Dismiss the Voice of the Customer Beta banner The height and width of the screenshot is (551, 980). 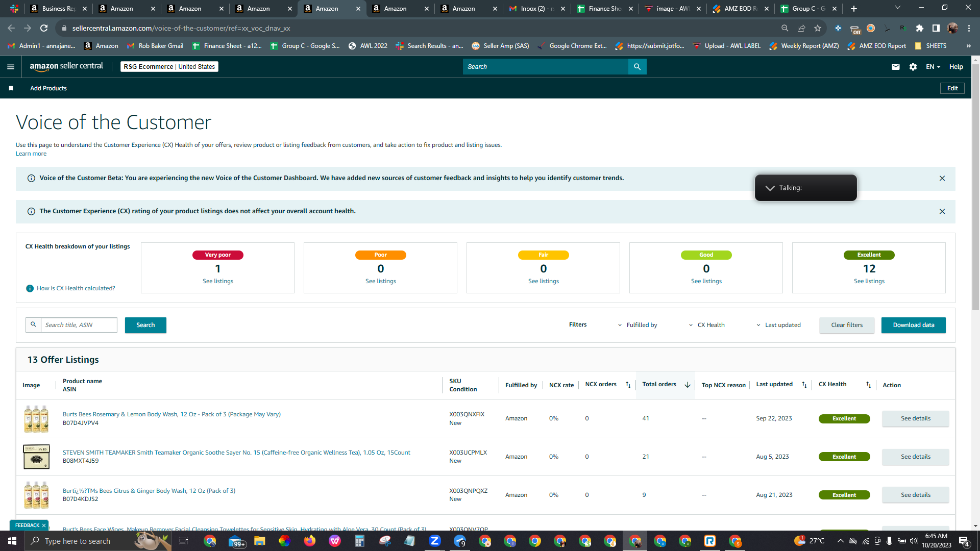coord(942,179)
